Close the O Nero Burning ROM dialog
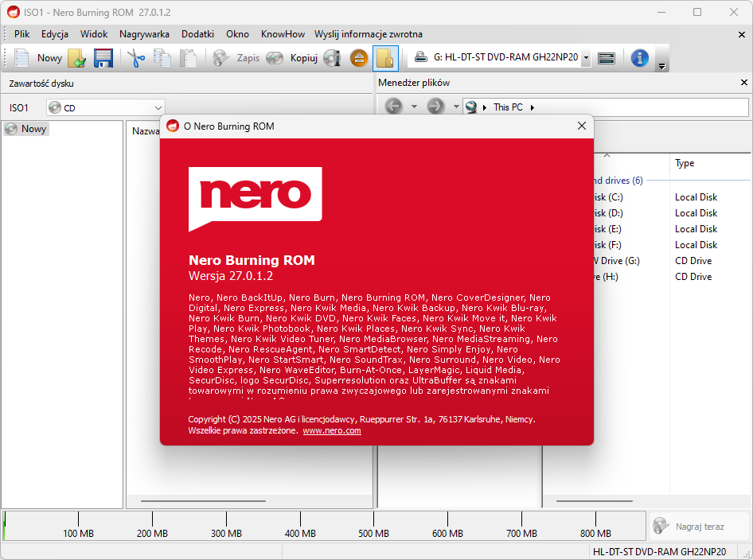Viewport: 753px width, 560px height. tap(582, 126)
